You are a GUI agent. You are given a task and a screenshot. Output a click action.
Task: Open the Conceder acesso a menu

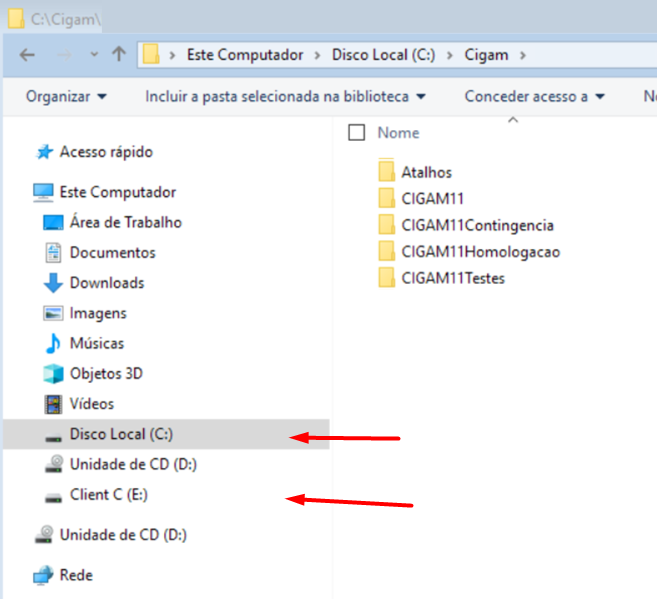[535, 97]
